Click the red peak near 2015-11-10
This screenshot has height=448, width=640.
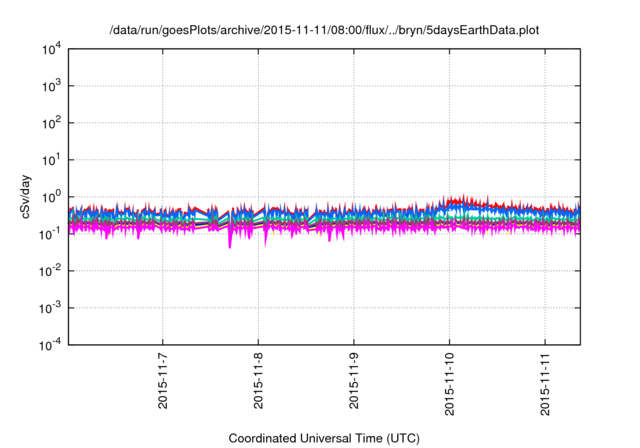[x=463, y=196]
